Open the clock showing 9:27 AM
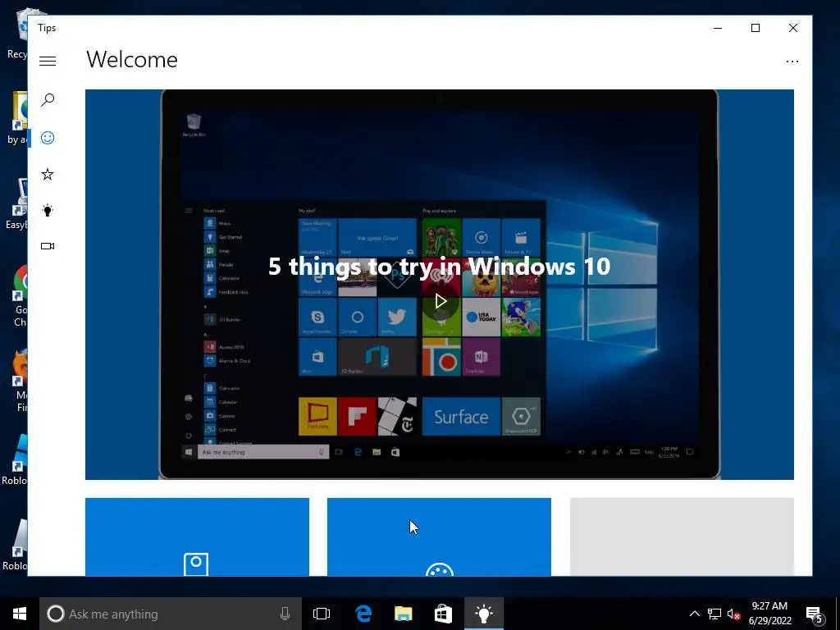840x630 pixels. pos(769,614)
